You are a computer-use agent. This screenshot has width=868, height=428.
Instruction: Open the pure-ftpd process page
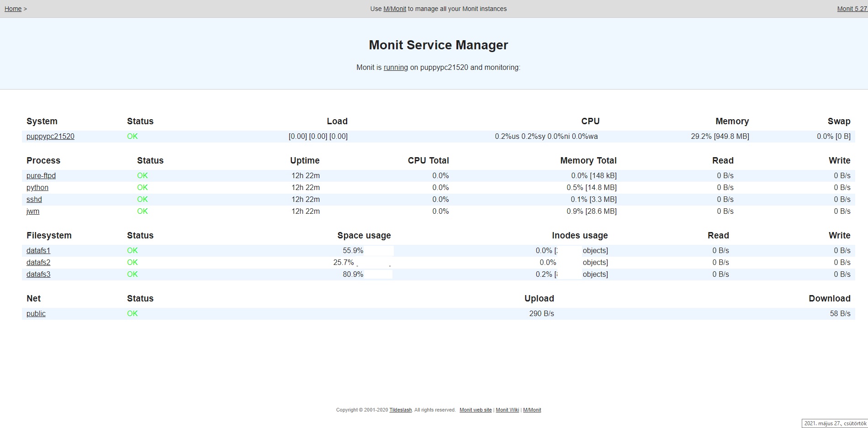41,175
